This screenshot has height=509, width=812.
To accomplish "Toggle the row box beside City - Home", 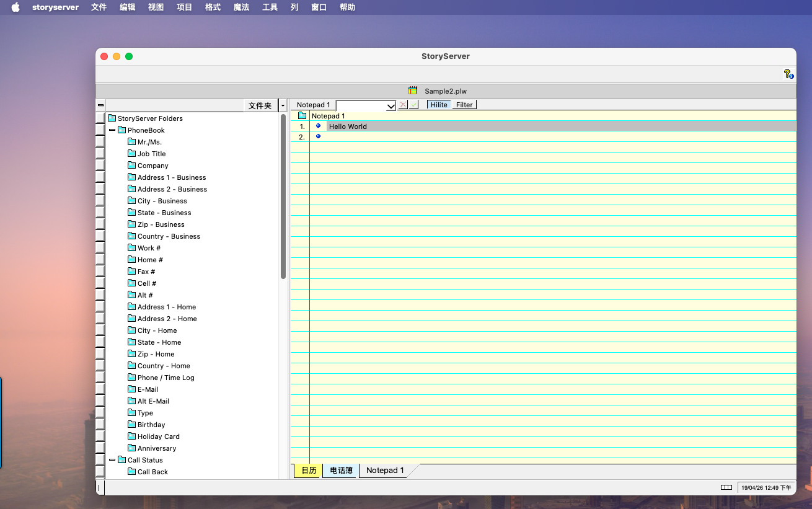I will coord(100,330).
